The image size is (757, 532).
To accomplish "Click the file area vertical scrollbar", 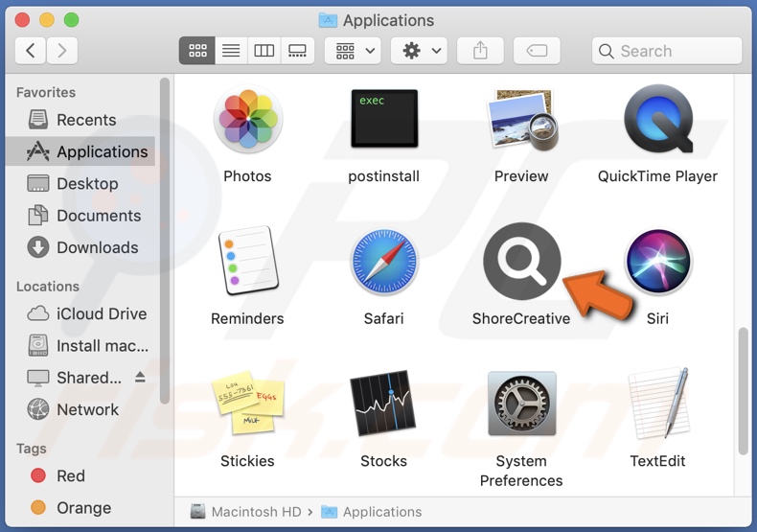I will [743, 391].
